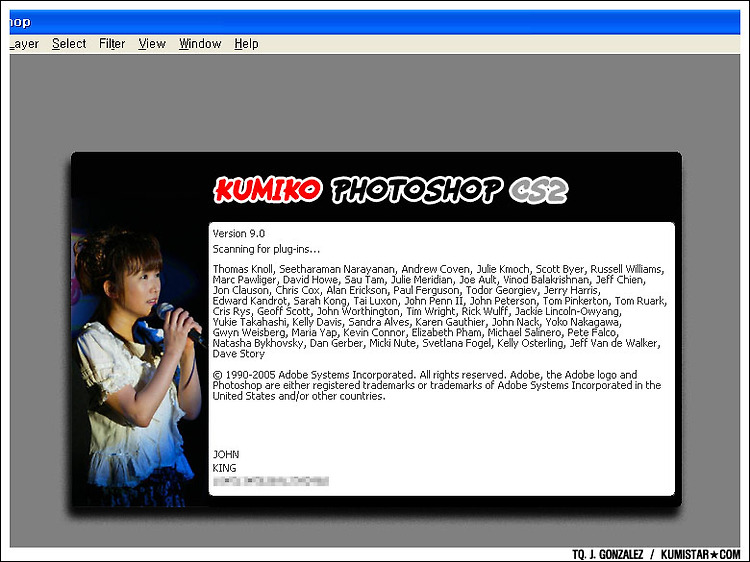The image size is (750, 562).
Task: Click the name 'Dave Story' in credits
Action: 239,354
